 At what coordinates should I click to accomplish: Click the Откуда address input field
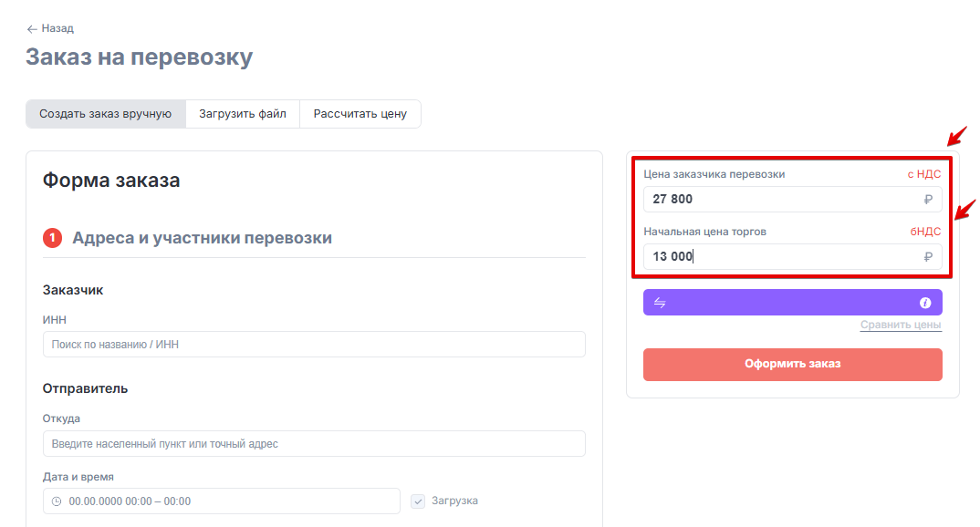[x=314, y=443]
